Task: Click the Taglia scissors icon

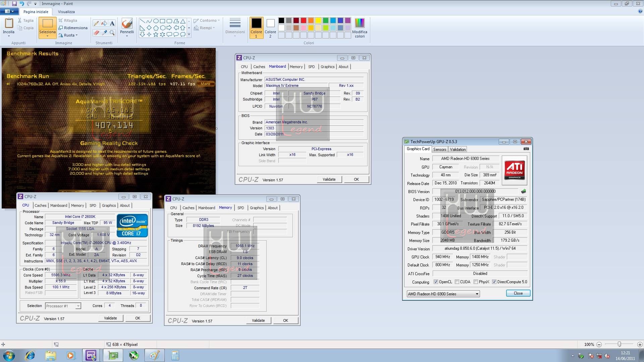Action: coord(20,20)
